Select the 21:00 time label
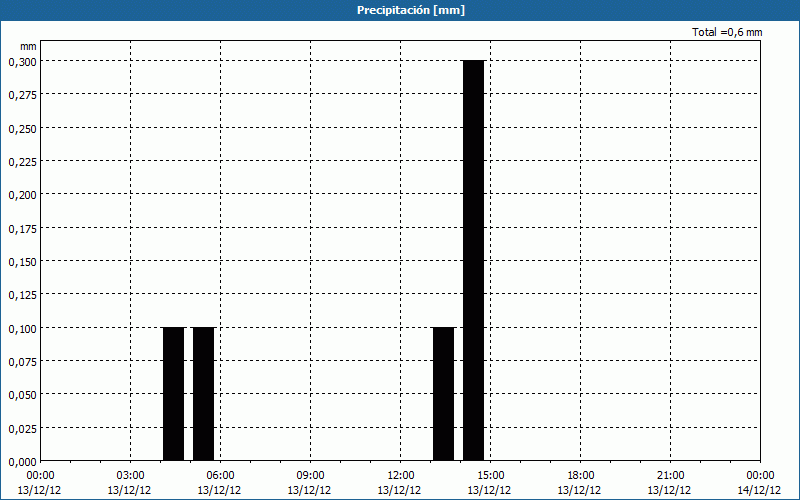Image resolution: width=800 pixels, height=500 pixels. (x=670, y=476)
